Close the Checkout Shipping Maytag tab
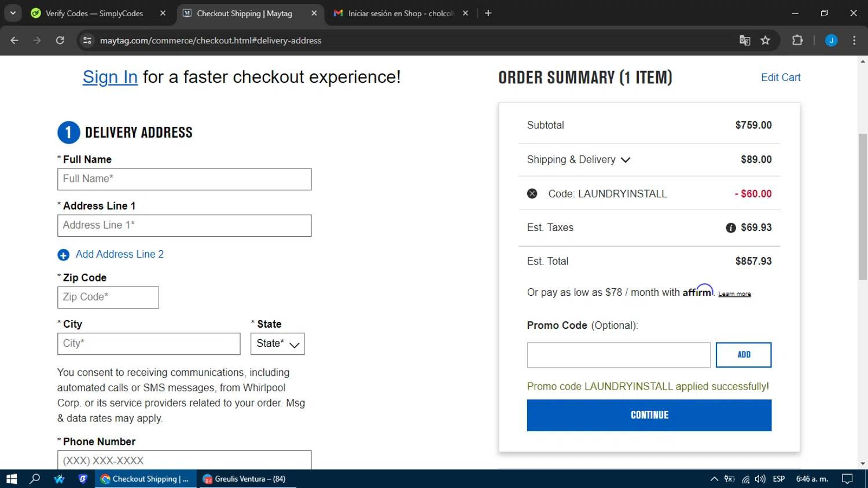The width and height of the screenshot is (868, 488). (x=314, y=13)
